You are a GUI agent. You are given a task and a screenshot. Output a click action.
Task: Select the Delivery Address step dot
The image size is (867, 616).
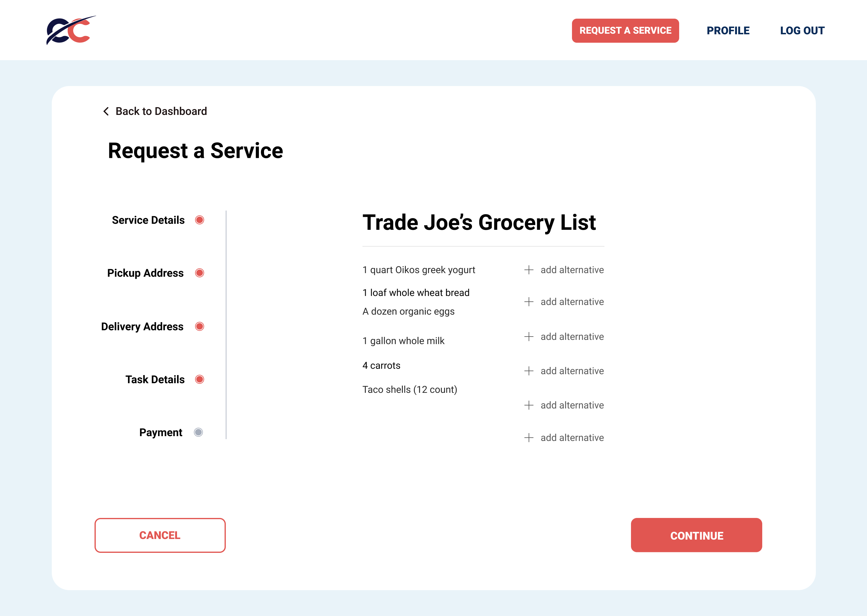[x=199, y=327]
